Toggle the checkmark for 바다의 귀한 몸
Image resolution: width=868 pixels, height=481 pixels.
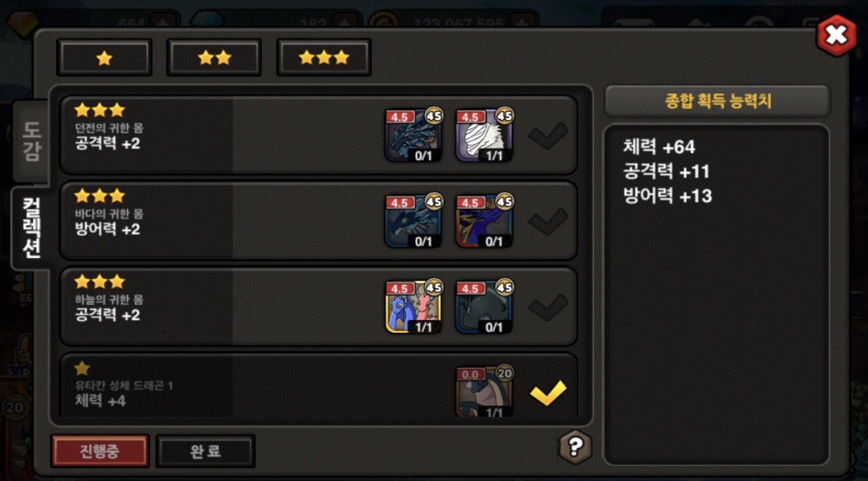(548, 222)
